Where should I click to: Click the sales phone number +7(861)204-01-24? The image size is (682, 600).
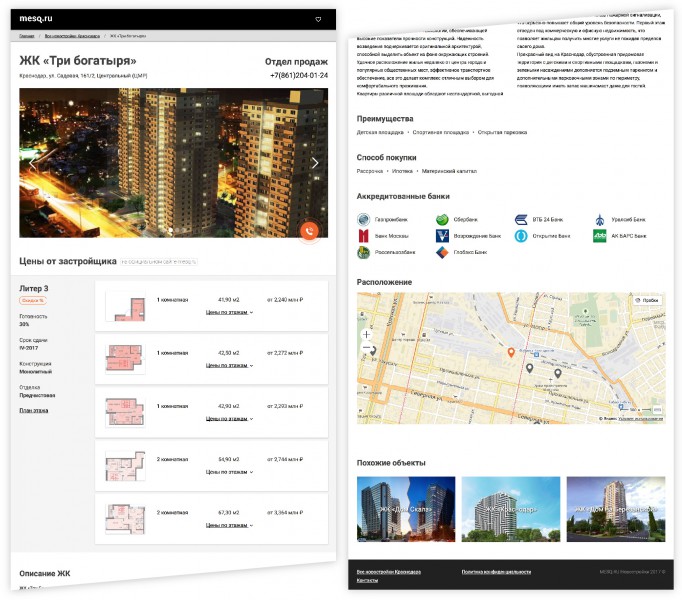[x=299, y=75]
